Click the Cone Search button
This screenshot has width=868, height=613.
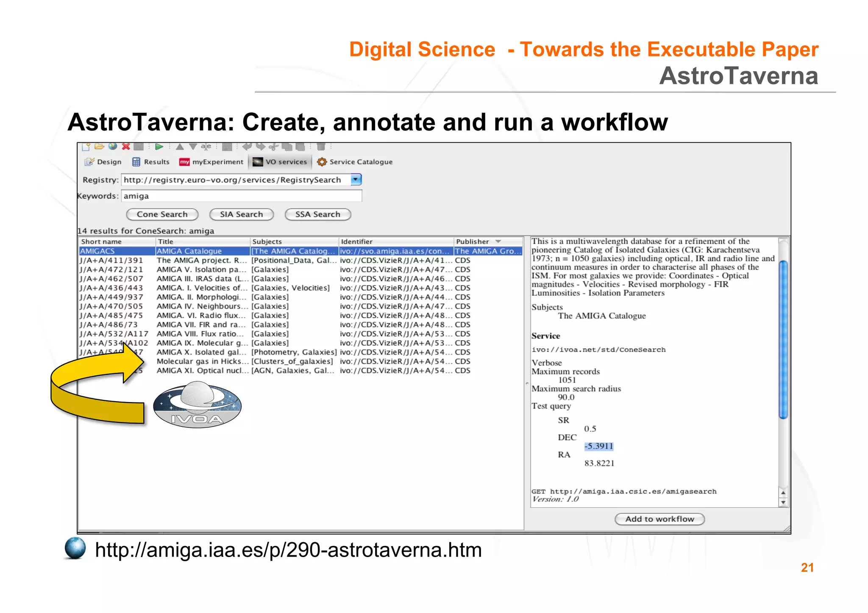point(162,214)
